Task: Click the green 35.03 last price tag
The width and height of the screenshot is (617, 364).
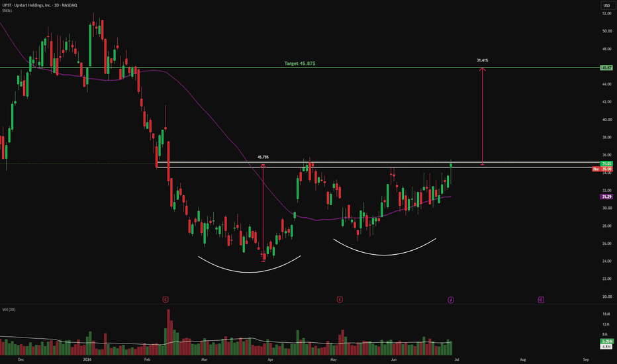Action: [606, 163]
